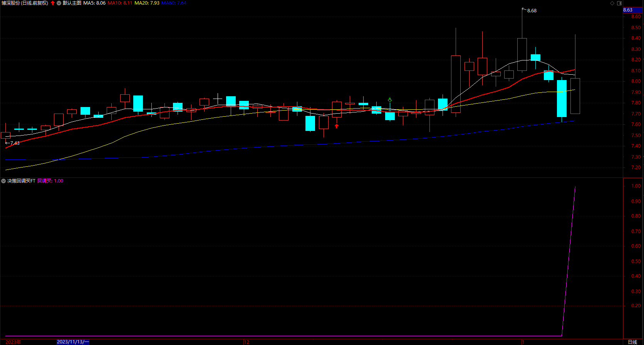Viewport: 644px width, 345px height.
Task: Click the diamond icon at top right
Action: (x=612, y=3)
